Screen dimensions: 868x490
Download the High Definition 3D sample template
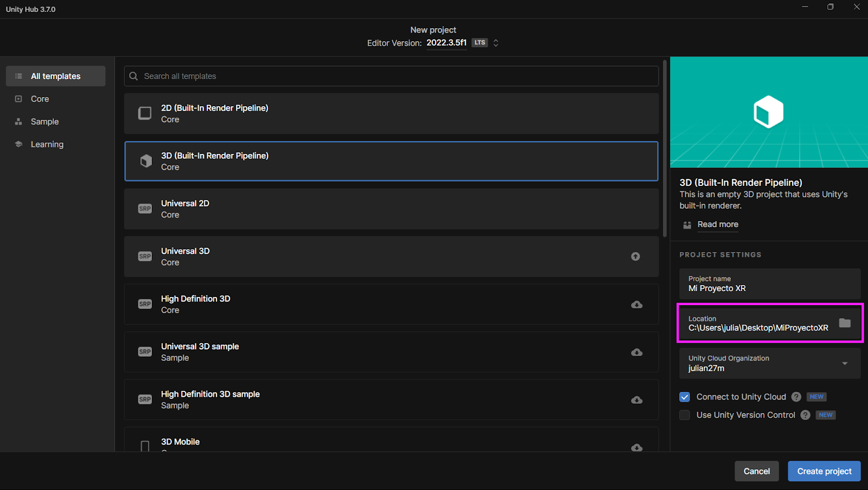(636, 400)
